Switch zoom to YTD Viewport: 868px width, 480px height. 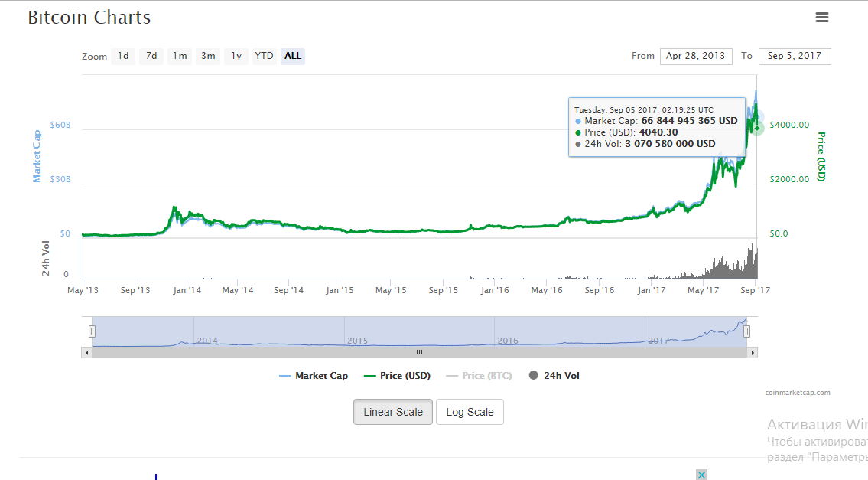click(x=264, y=56)
